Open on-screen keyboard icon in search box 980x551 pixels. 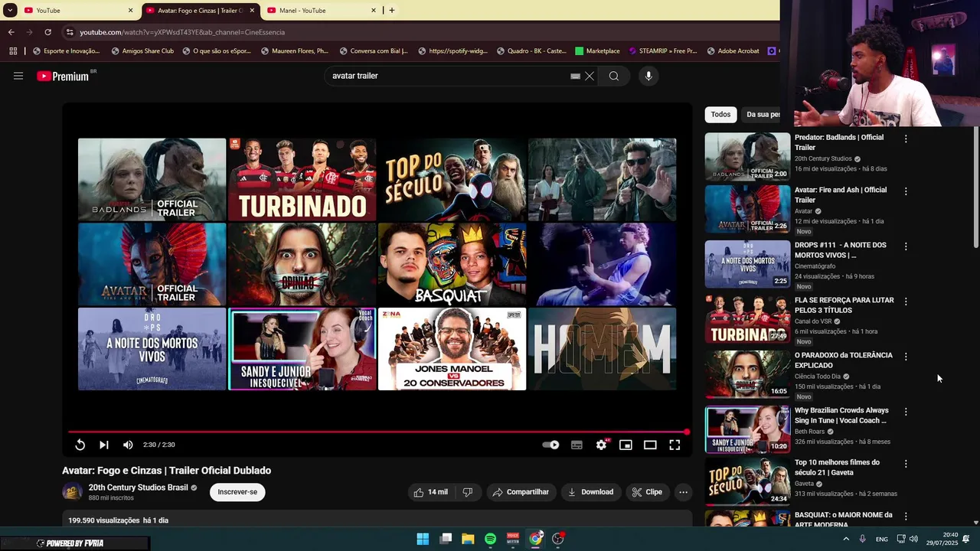pyautogui.click(x=575, y=76)
